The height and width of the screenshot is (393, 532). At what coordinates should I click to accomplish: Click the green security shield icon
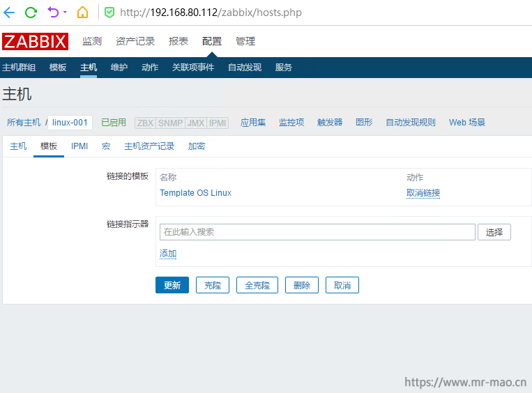[109, 13]
